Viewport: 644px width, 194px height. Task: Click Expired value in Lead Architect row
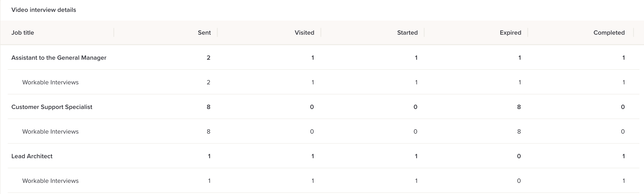point(519,156)
